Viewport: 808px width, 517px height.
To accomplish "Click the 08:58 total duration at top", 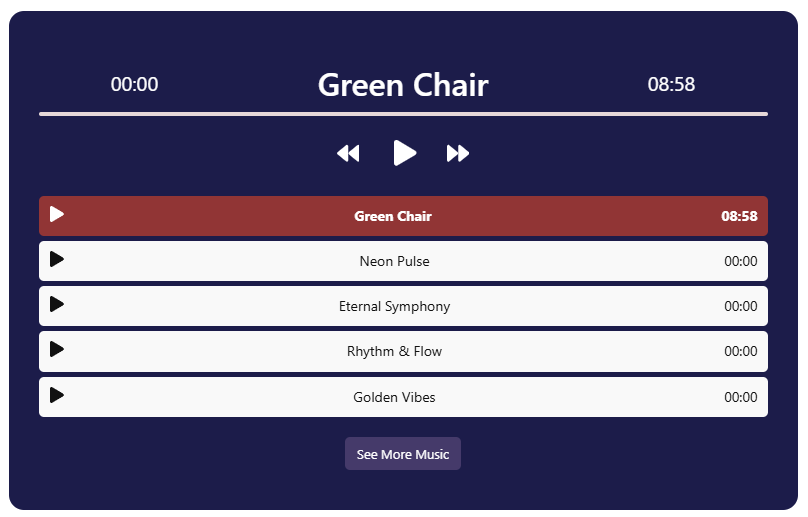I will tap(671, 85).
